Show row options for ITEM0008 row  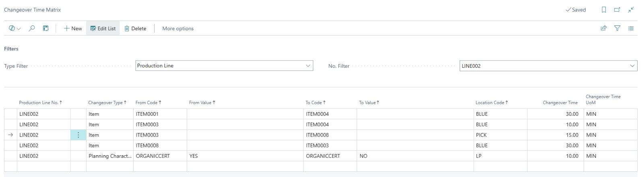click(78, 135)
